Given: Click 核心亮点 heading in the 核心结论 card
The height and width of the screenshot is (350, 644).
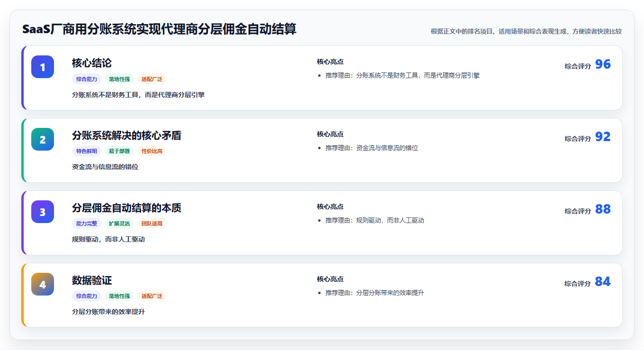Looking at the screenshot, I should coord(330,62).
